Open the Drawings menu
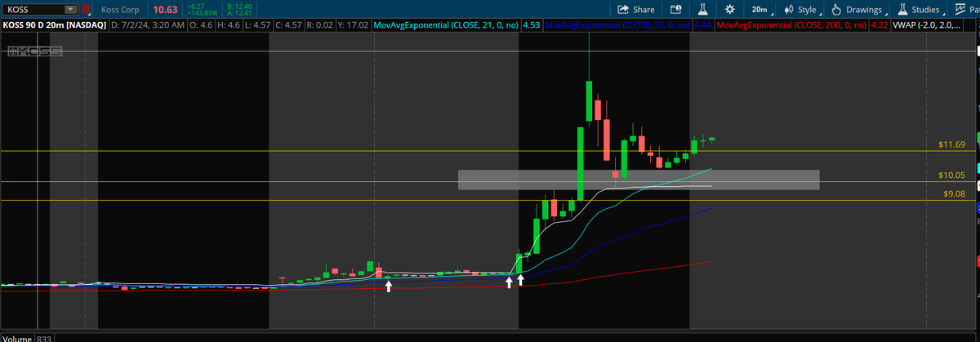The width and height of the screenshot is (980, 342). click(861, 10)
